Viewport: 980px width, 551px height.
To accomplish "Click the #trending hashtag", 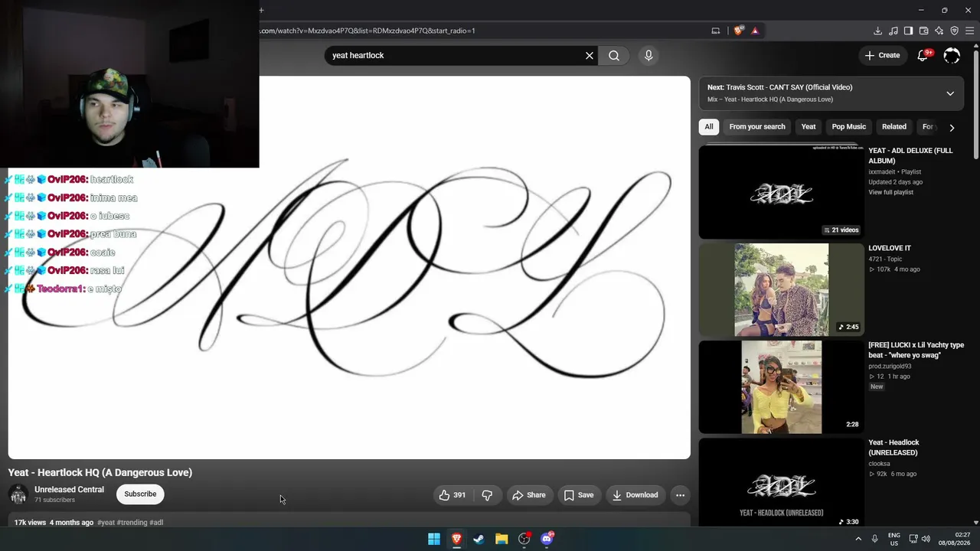I will (132, 523).
